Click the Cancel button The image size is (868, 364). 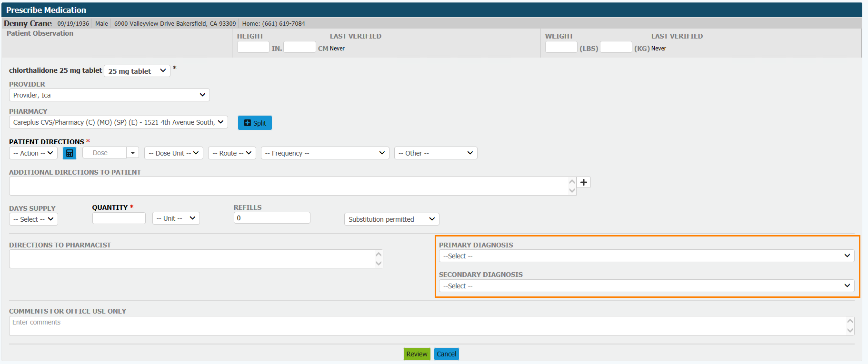click(446, 354)
